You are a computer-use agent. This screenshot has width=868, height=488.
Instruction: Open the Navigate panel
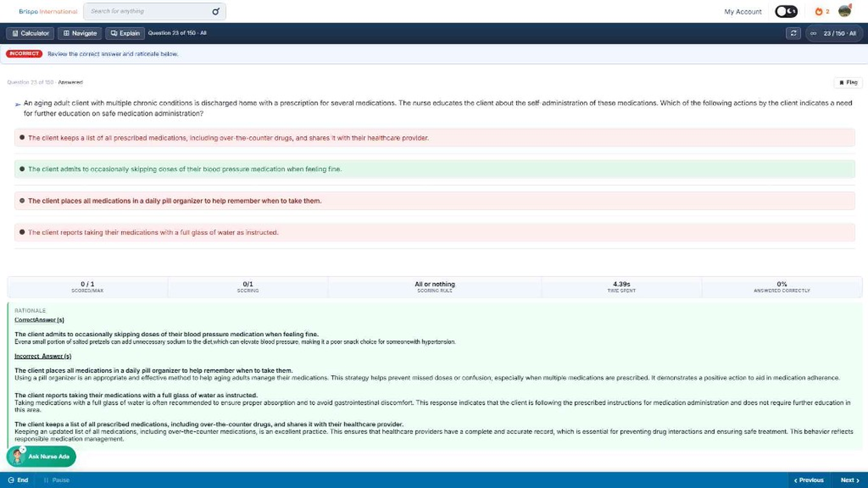point(80,33)
